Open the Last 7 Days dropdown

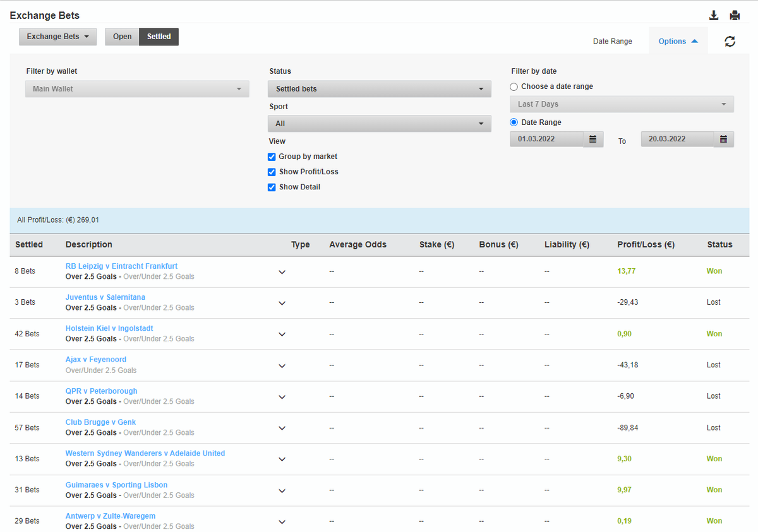(x=622, y=104)
